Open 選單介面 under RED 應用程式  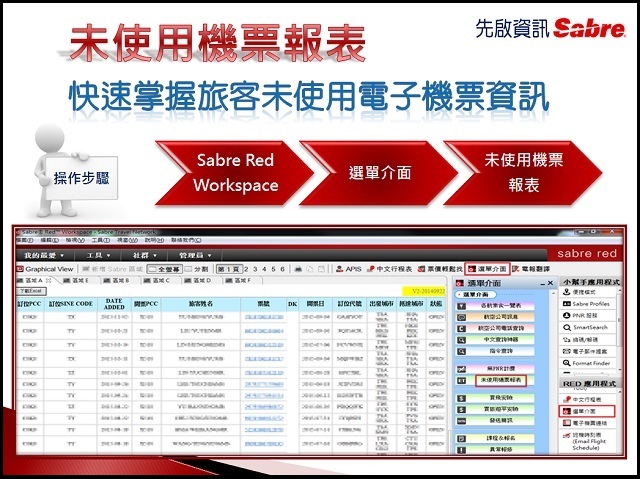pyautogui.click(x=587, y=411)
